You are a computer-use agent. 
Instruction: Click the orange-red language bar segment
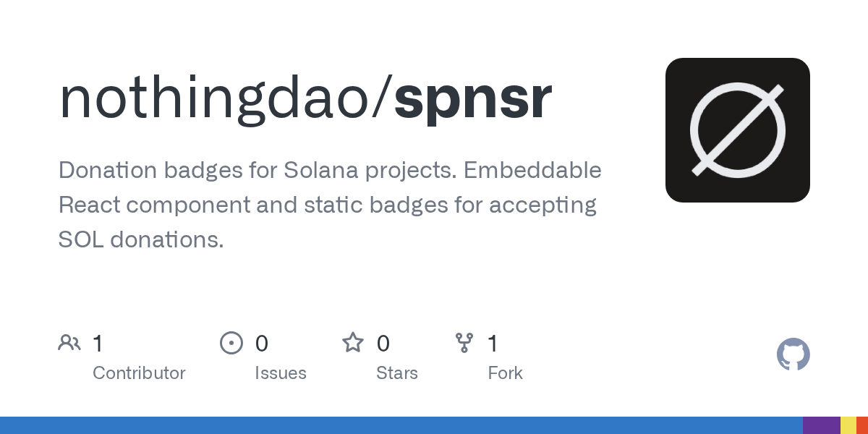pyautogui.click(x=862, y=425)
